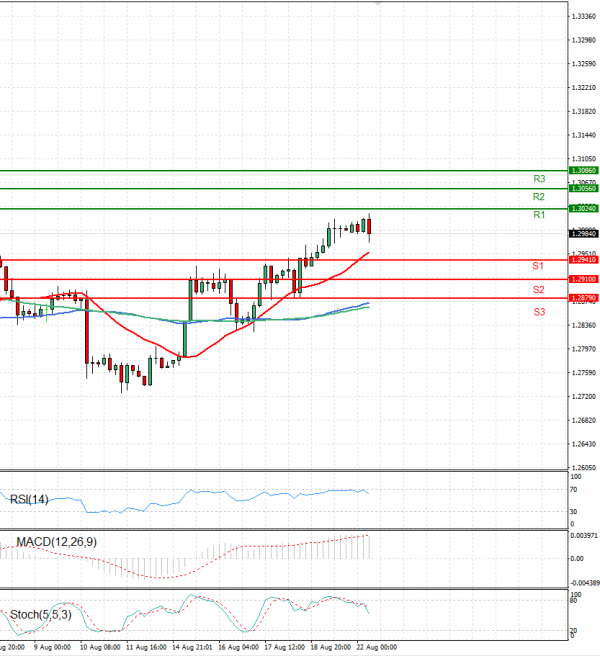The image size is (600, 656).
Task: Click the 1.32210 price axis value
Action: 584,88
